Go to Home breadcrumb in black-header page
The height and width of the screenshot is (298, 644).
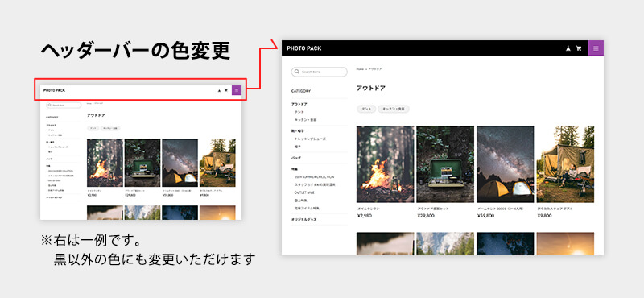coord(359,69)
